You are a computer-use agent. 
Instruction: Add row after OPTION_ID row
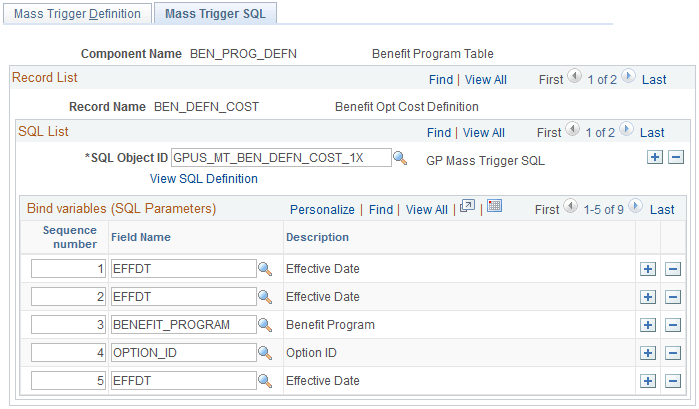648,353
